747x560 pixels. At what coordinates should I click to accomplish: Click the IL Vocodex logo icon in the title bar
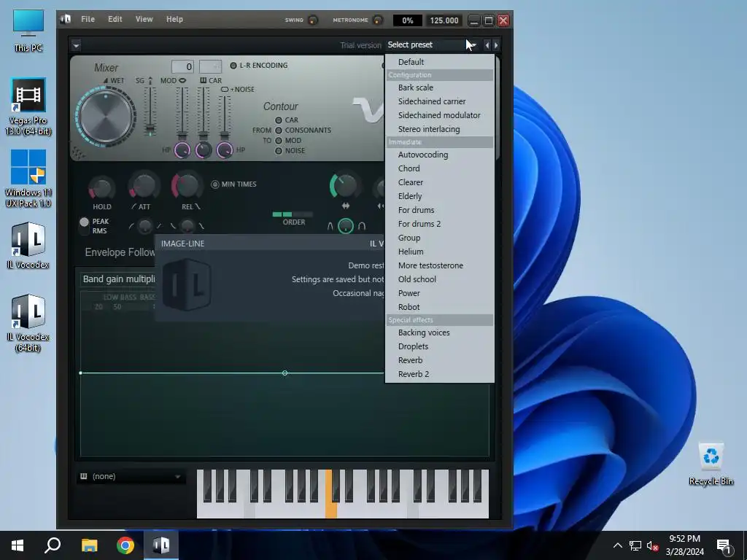66,19
